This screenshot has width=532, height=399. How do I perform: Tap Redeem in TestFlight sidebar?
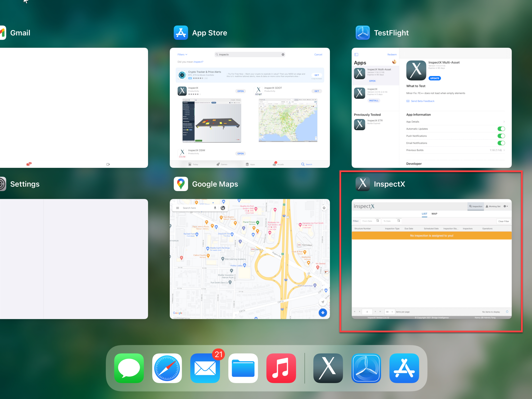point(392,55)
